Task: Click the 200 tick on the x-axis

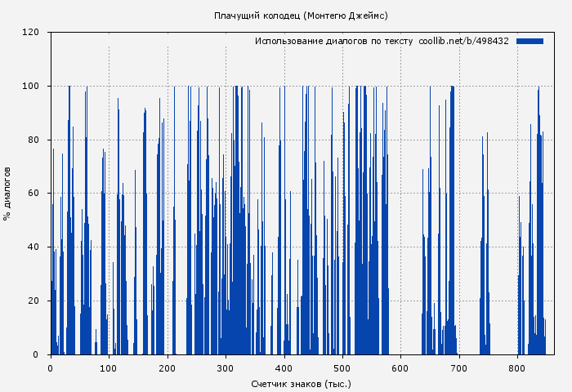Action: pyautogui.click(x=168, y=368)
